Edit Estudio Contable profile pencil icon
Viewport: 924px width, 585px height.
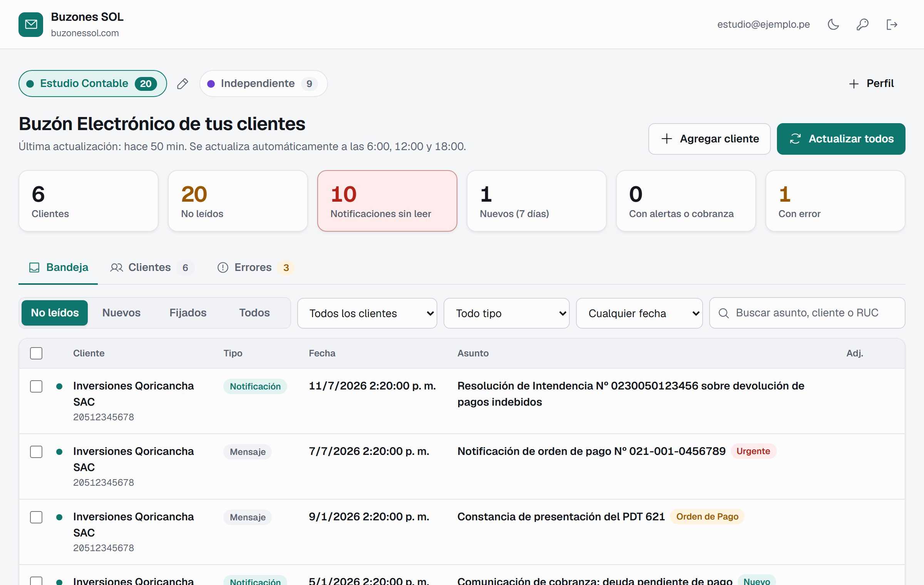(x=182, y=84)
